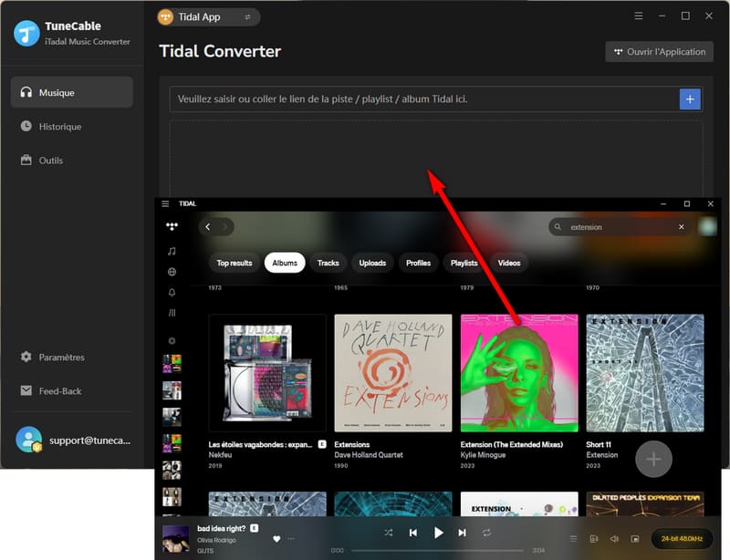Select the Top results tab
730x560 pixels.
(235, 263)
